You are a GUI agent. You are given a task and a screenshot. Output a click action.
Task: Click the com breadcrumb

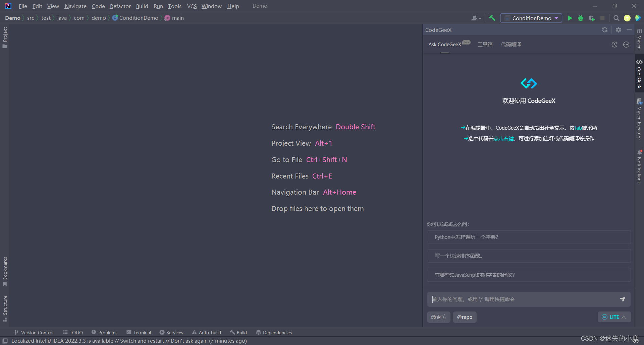point(79,18)
